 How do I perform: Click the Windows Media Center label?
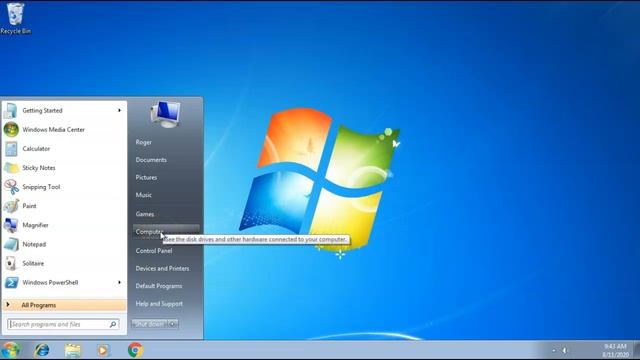point(53,130)
